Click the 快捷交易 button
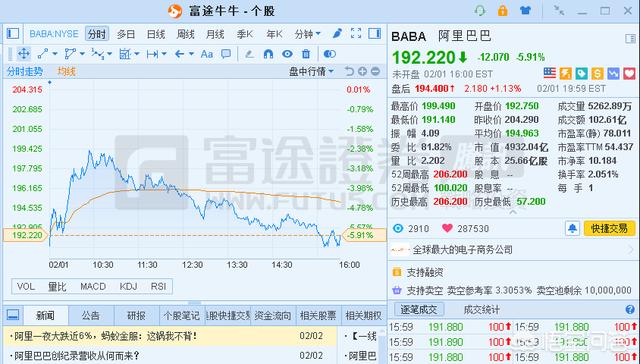Image resolution: width=640 pixels, height=364 pixels. [x=609, y=228]
